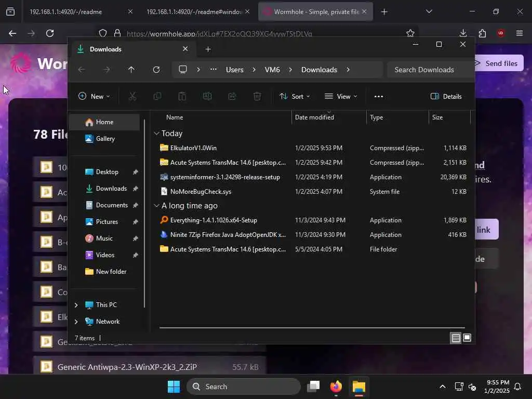Open the Firefox extensions puzzle icon
Screen dimensions: 532x399
(482, 33)
